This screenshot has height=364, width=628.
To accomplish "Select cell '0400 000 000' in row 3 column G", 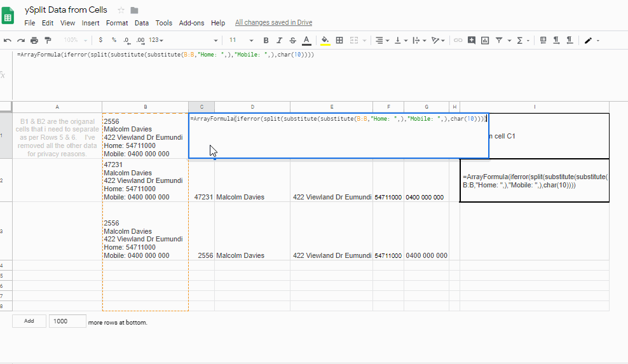I will [x=427, y=231].
